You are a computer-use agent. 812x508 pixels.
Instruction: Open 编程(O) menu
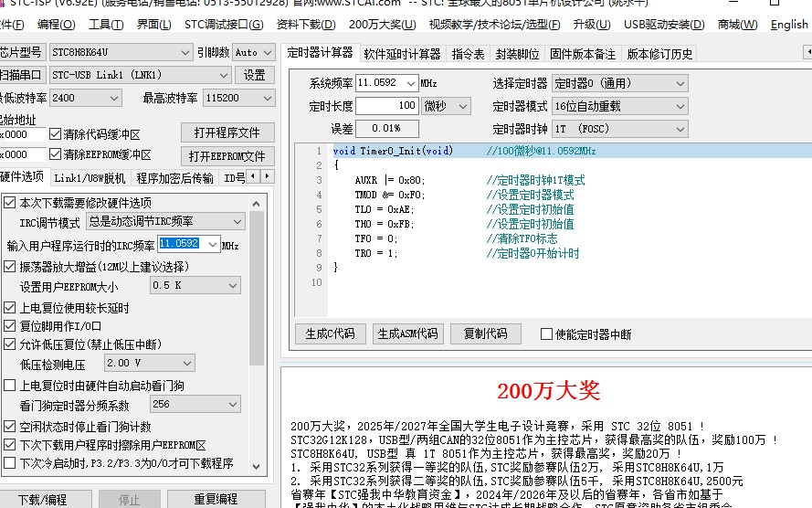[57, 25]
